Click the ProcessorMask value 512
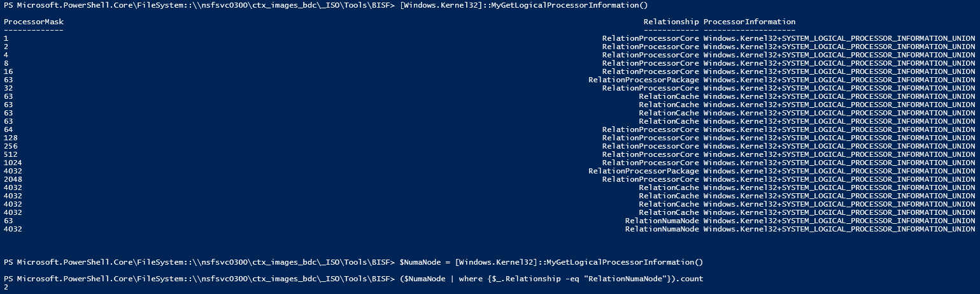980x294 pixels. point(10,154)
